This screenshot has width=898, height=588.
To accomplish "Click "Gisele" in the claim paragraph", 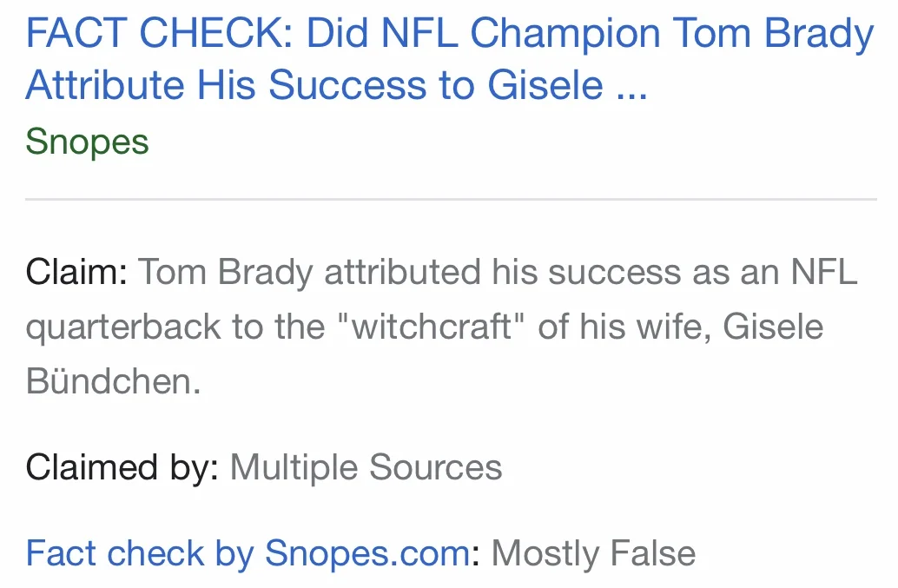I will (x=773, y=327).
